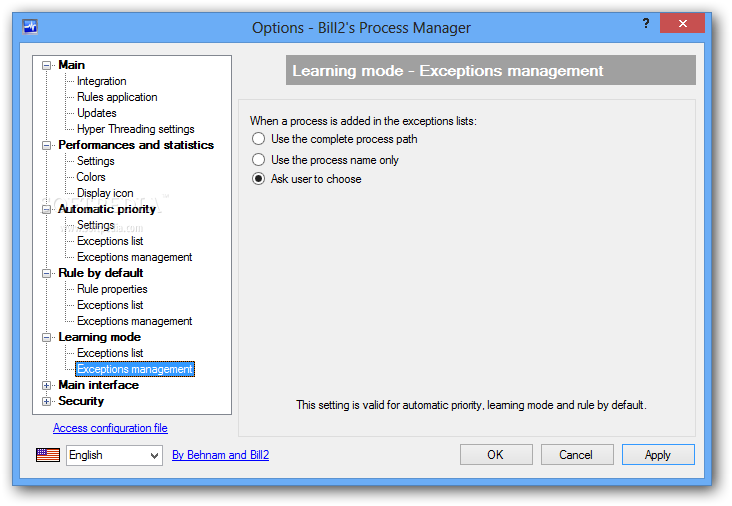732x506 pixels.
Task: Expand the Security tree node
Action: [46, 401]
